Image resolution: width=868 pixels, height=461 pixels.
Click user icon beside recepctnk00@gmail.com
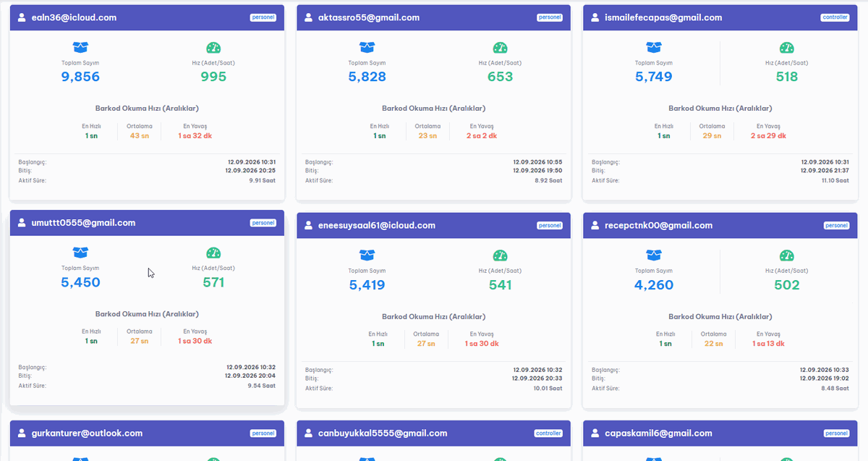pos(595,225)
